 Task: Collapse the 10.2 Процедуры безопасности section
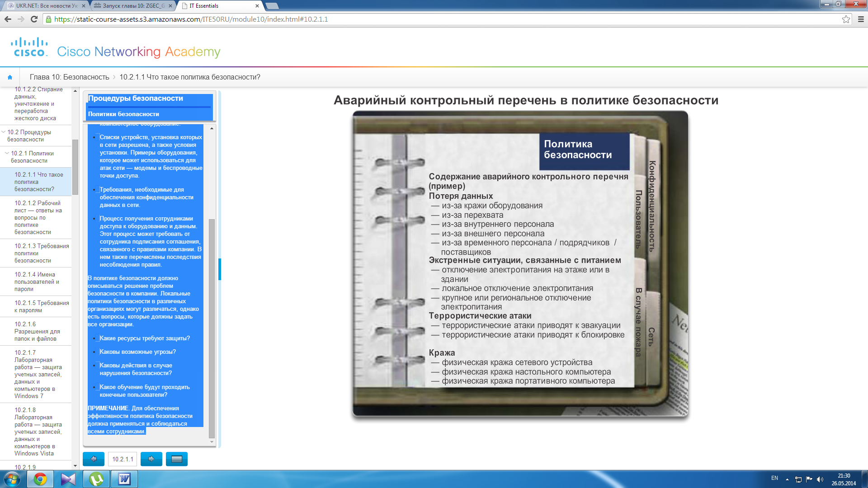tap(4, 132)
